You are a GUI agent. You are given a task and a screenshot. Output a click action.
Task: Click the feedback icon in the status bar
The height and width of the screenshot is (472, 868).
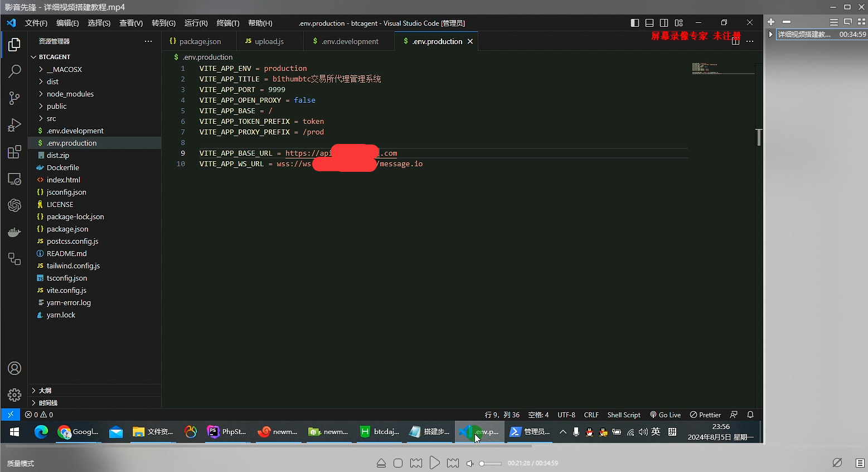734,415
